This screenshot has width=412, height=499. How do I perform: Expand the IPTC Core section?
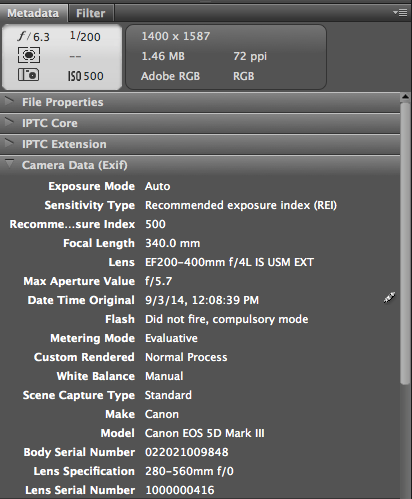pyautogui.click(x=9, y=122)
